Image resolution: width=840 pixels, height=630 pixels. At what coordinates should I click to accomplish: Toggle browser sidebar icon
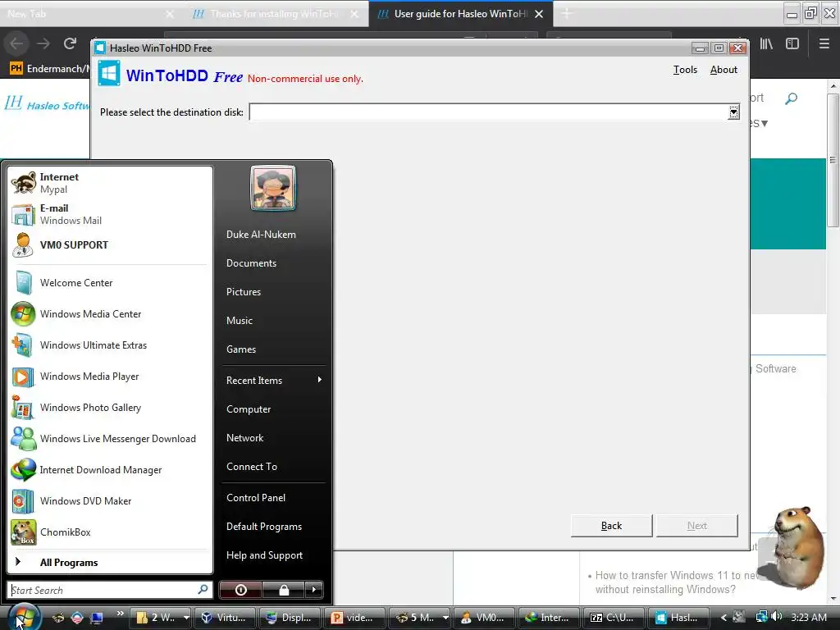tap(792, 44)
